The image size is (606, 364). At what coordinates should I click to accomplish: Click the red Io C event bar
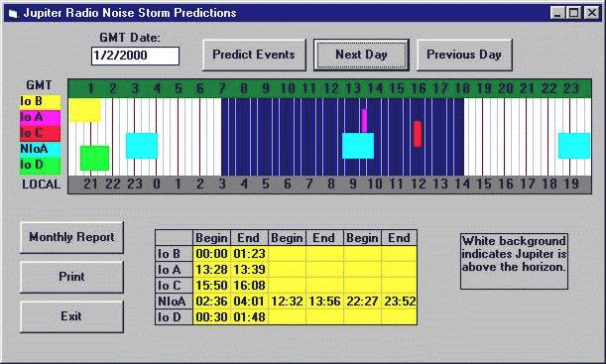pyautogui.click(x=418, y=134)
